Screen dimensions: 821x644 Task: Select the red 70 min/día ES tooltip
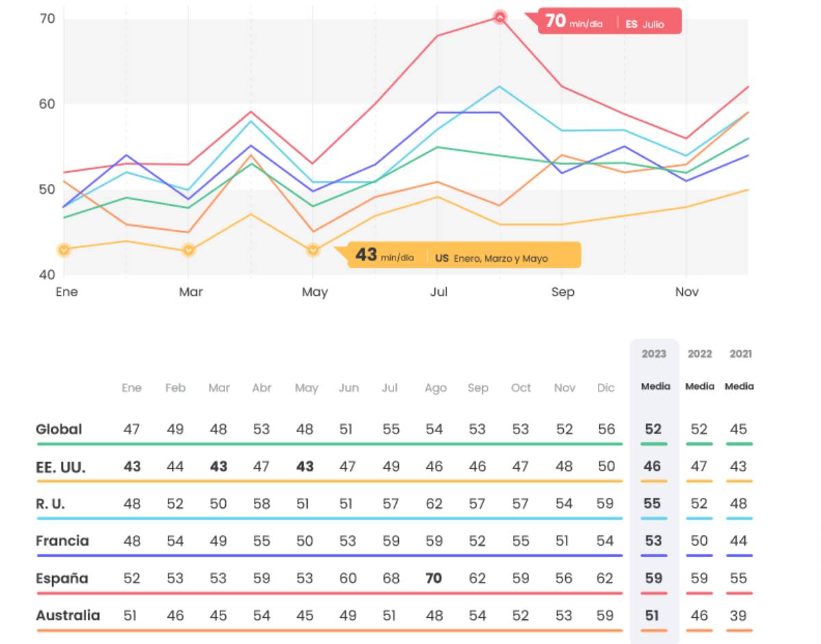pos(609,21)
